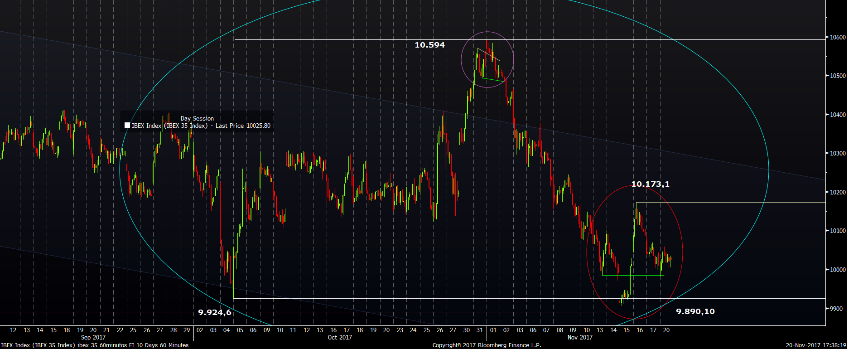Click the 10400 price axis label

coord(838,115)
